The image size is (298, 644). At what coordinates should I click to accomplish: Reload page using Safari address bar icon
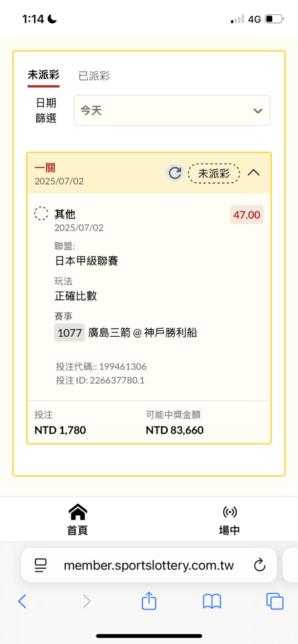click(x=259, y=565)
